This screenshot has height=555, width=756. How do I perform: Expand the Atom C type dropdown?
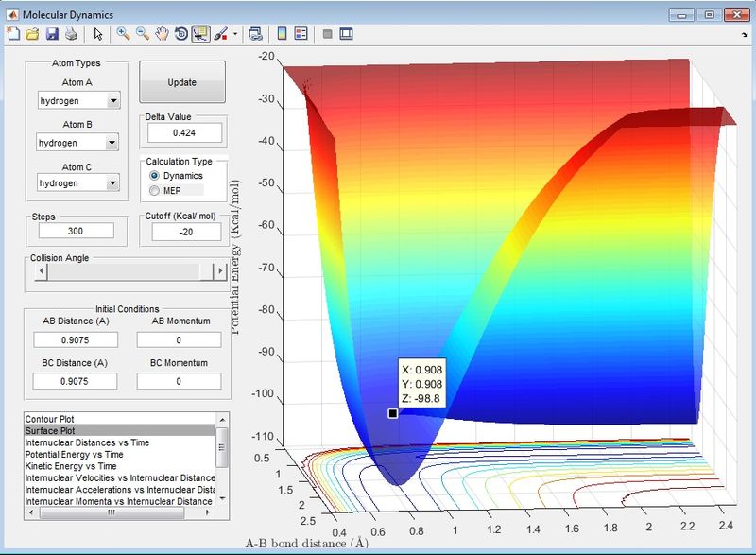click(113, 182)
